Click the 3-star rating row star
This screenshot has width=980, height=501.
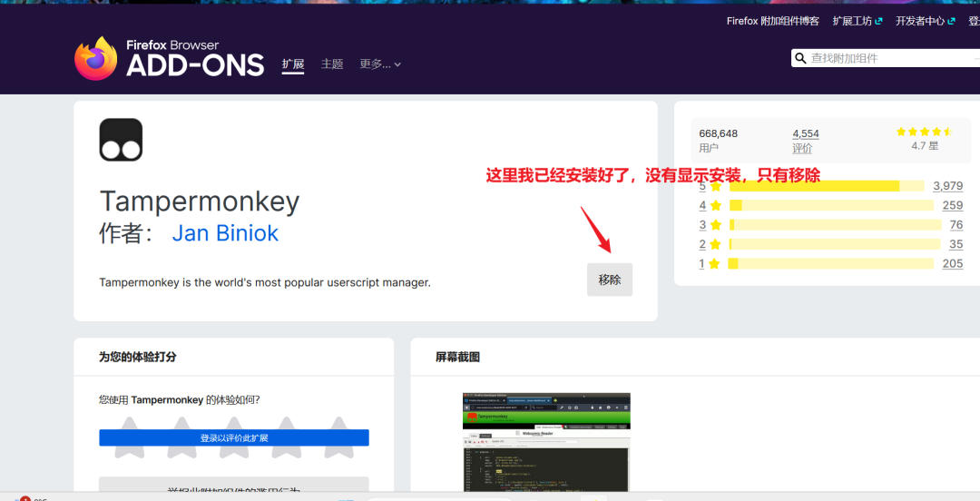pos(716,224)
